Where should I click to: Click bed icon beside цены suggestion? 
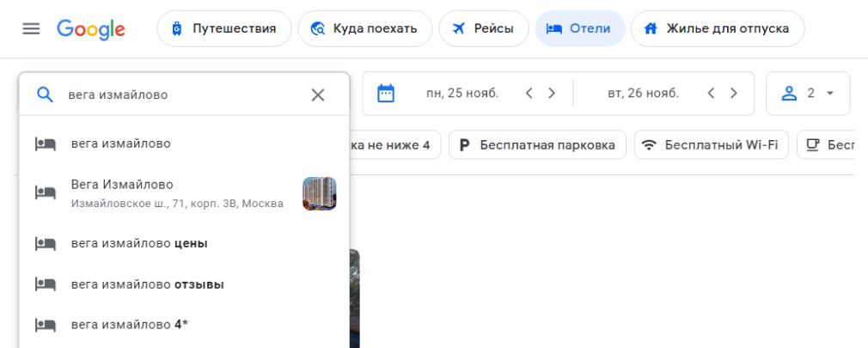[45, 243]
